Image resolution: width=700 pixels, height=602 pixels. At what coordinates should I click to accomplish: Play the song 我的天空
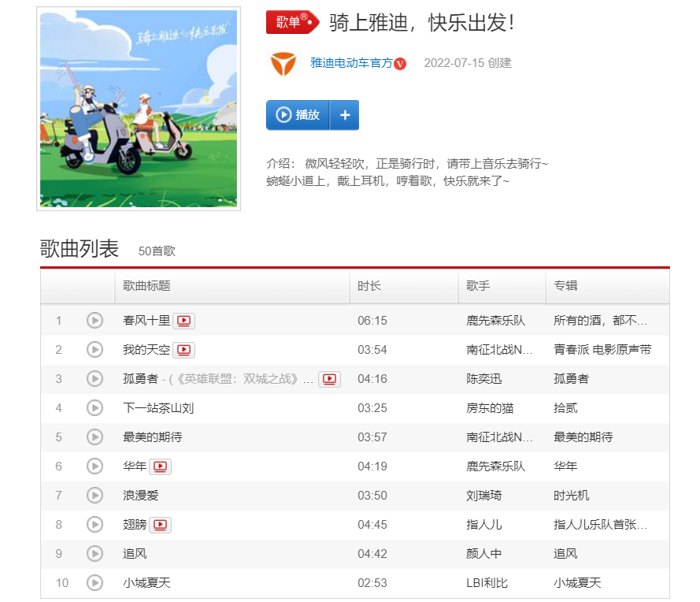point(94,349)
